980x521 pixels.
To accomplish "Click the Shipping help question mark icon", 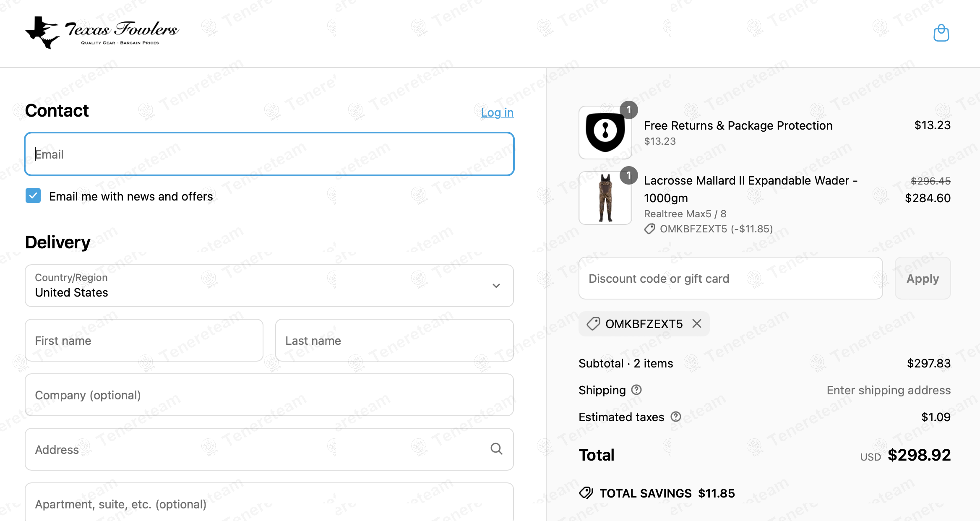I will coord(636,390).
